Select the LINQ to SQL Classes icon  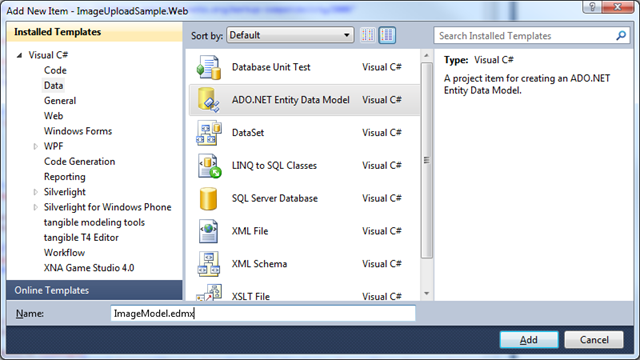[209, 166]
